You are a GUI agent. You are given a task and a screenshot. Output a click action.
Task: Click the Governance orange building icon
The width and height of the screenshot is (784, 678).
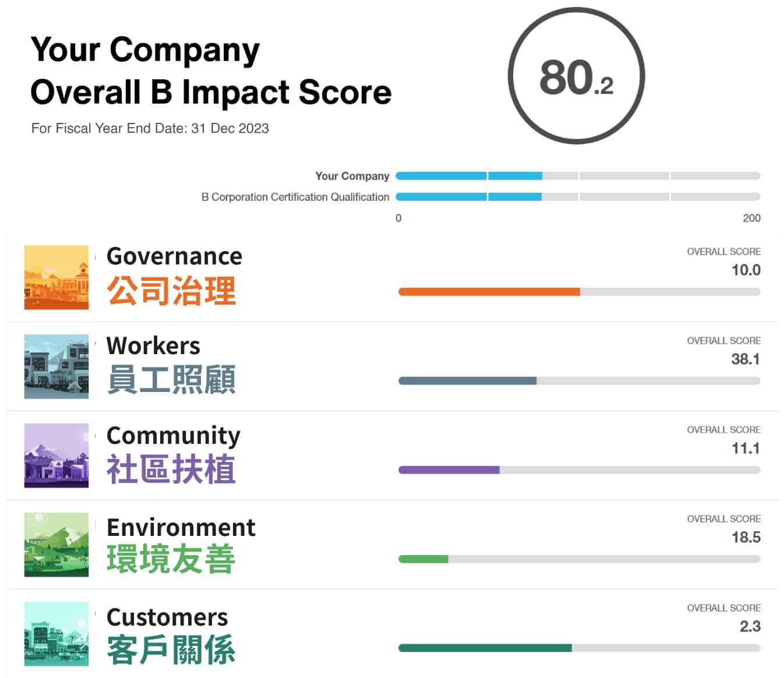(56, 277)
